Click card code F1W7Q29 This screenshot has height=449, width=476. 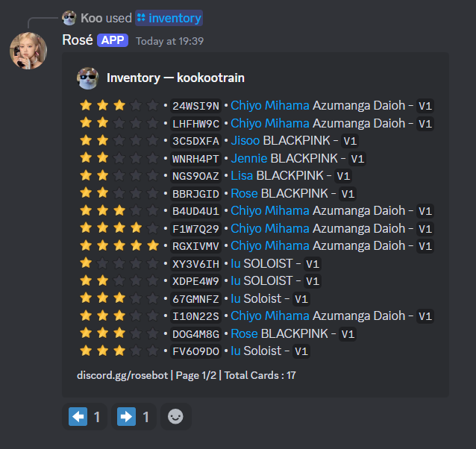coord(195,229)
